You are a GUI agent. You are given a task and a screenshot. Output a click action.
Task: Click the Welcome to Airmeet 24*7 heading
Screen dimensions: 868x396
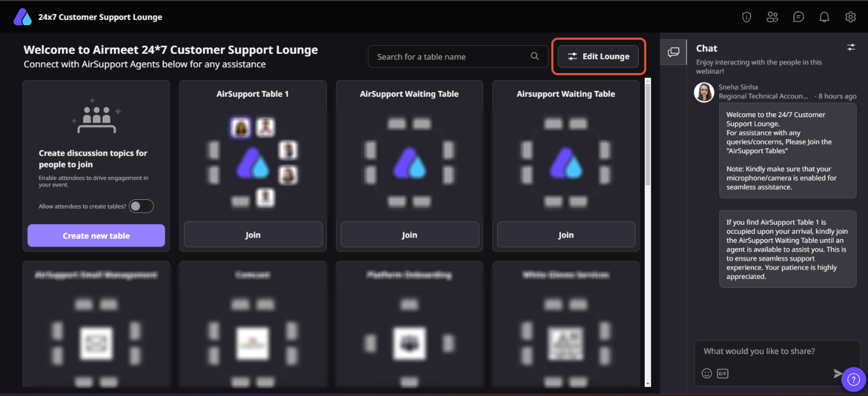pos(171,50)
